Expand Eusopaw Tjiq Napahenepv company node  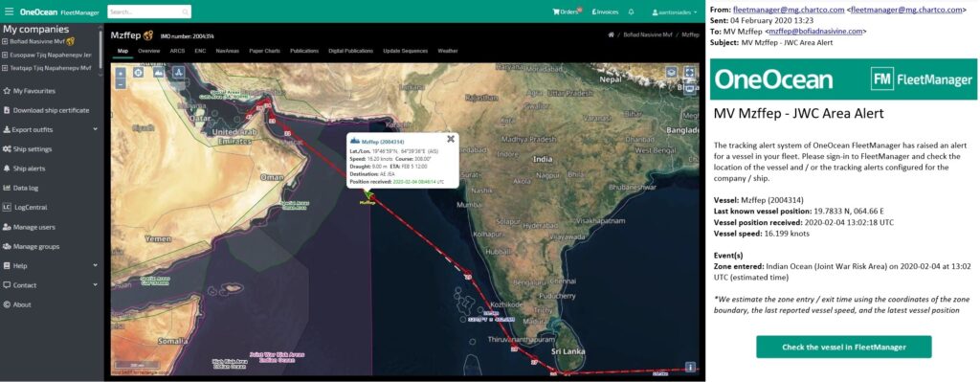[5, 55]
